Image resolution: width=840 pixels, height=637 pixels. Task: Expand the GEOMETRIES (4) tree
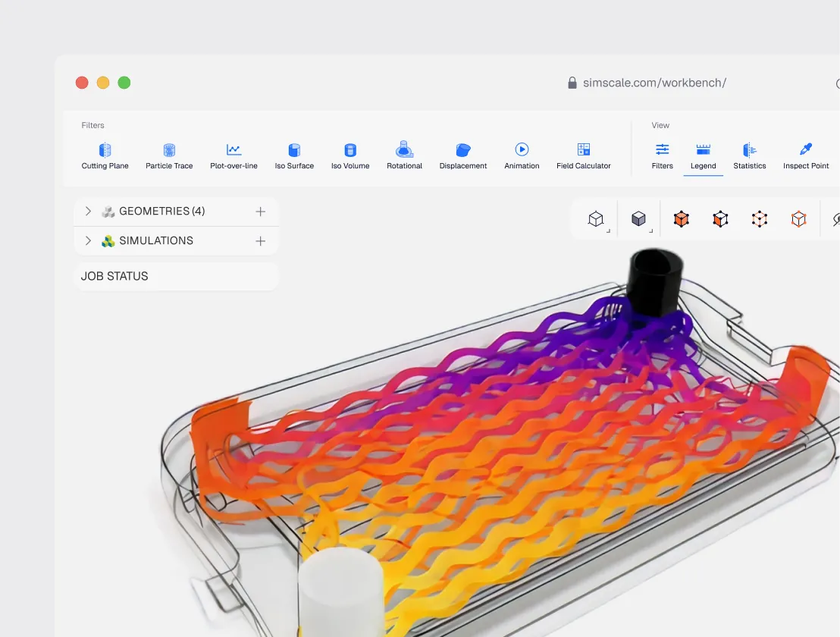[x=89, y=211]
